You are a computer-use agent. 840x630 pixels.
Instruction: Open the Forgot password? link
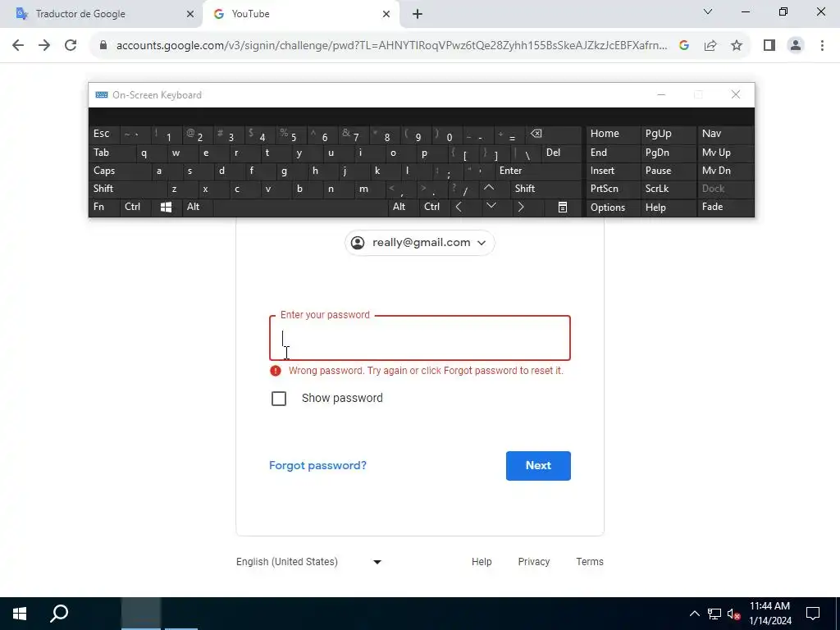pos(317,466)
